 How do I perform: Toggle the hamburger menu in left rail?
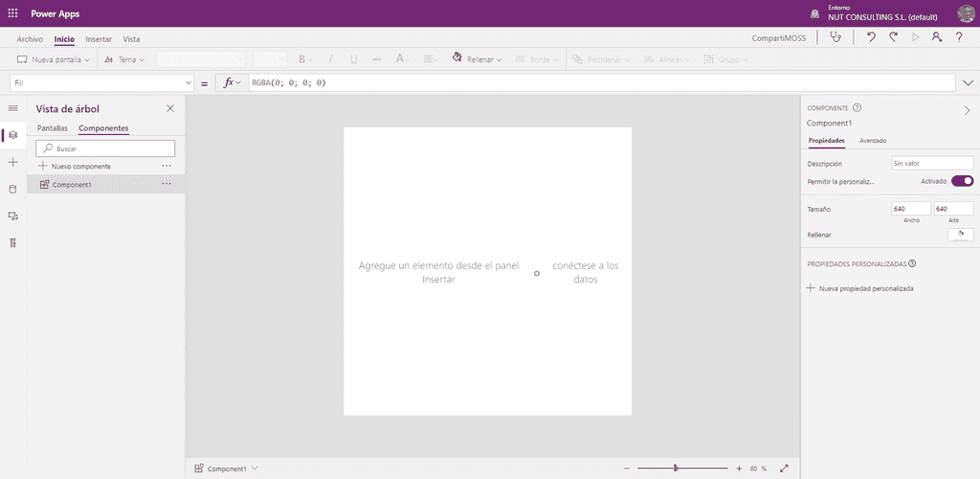12,108
